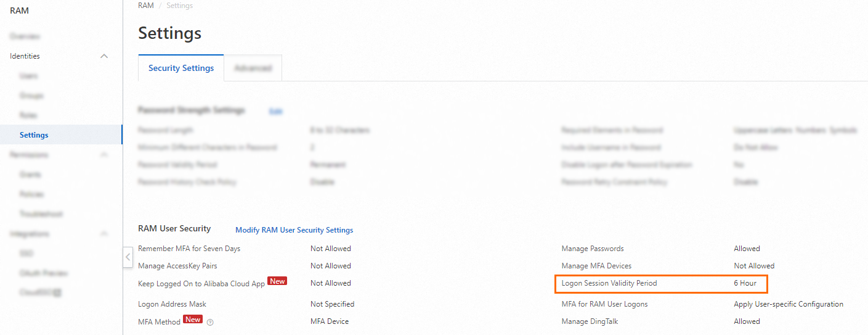Click Manage DingTalk label
The width and height of the screenshot is (868, 335).
pyautogui.click(x=590, y=321)
